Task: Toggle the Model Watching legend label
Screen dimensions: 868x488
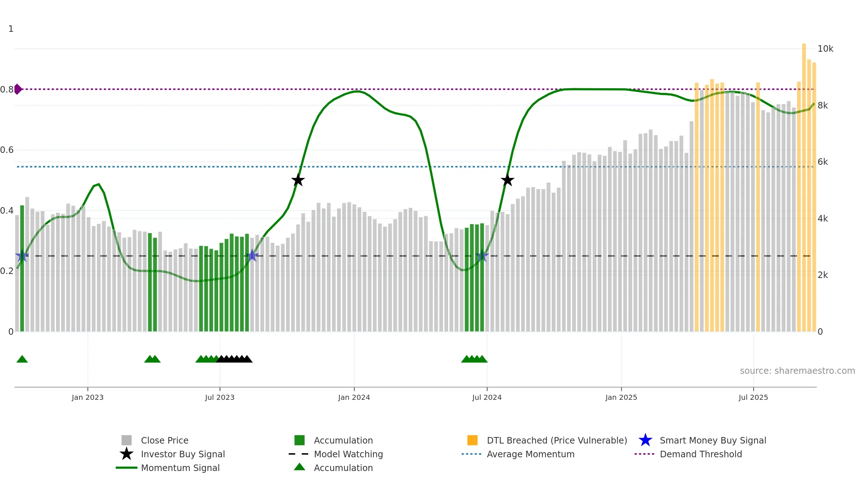Action: (x=348, y=454)
